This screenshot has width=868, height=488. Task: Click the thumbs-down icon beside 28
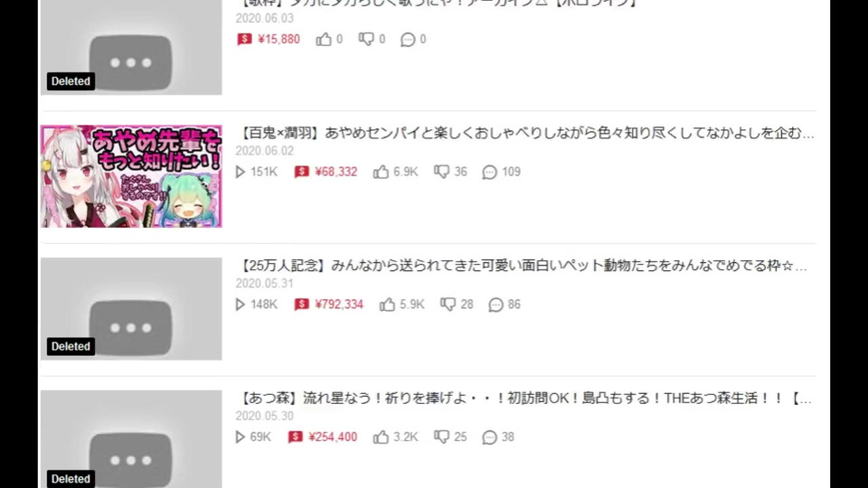point(448,305)
